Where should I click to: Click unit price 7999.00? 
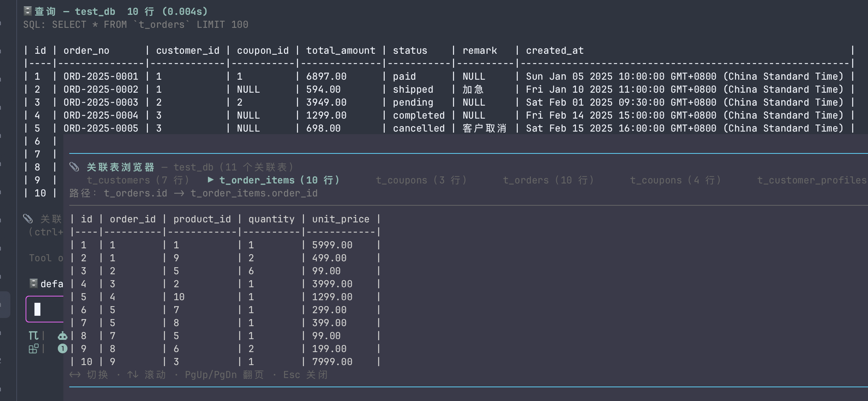(x=332, y=362)
